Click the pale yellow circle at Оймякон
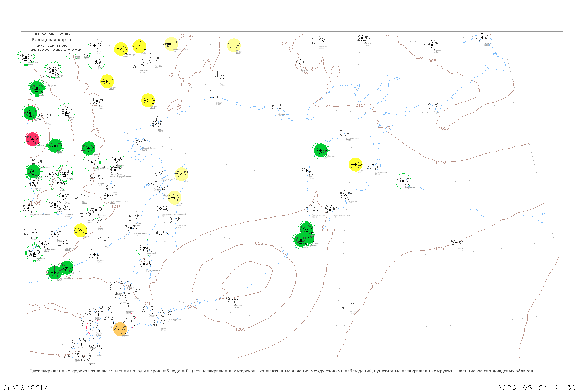This screenshot has height=392, width=588. 234,45
